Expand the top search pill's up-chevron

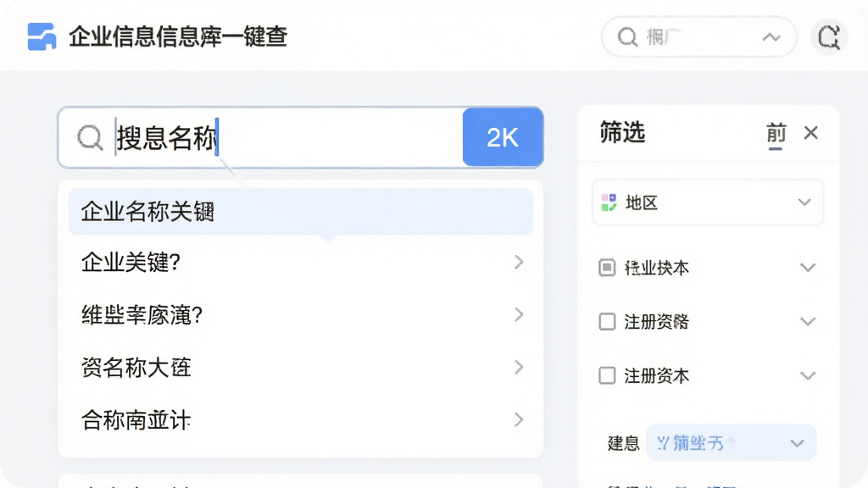pyautogui.click(x=771, y=37)
